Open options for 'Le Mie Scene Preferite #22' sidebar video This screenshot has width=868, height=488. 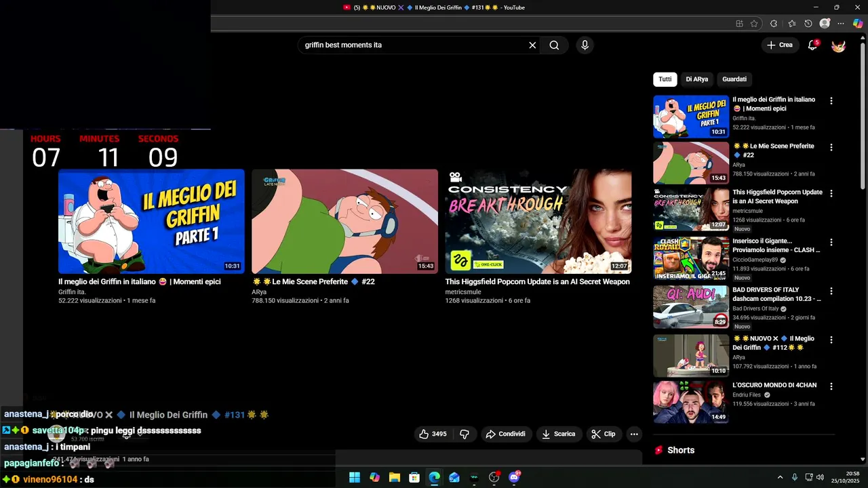coord(831,147)
